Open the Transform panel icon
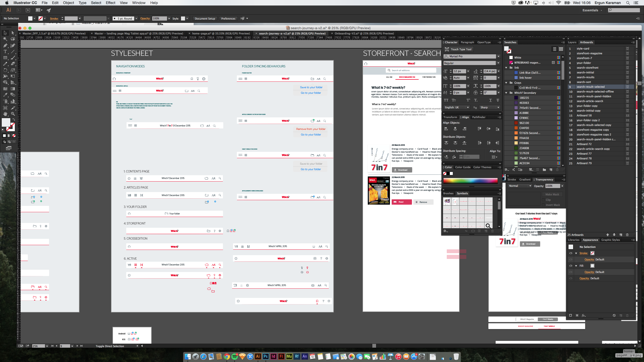This screenshot has width=644, height=362. [x=450, y=117]
